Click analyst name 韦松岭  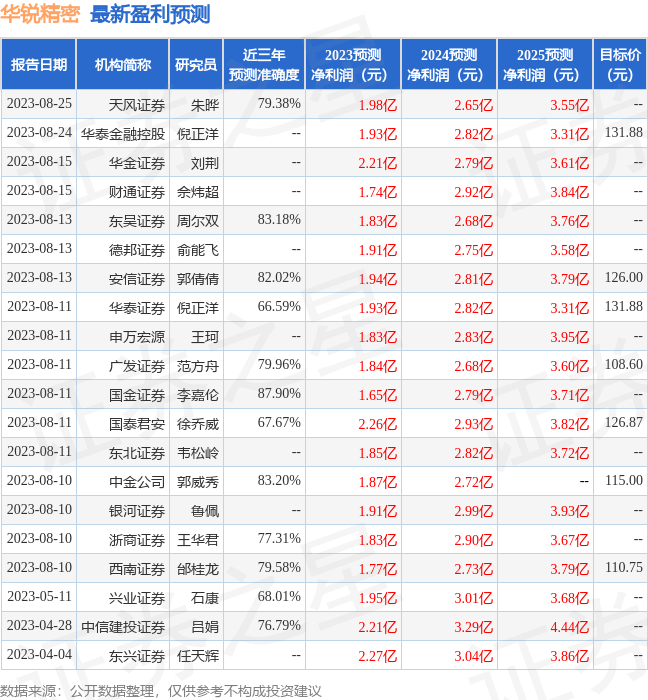(x=198, y=453)
